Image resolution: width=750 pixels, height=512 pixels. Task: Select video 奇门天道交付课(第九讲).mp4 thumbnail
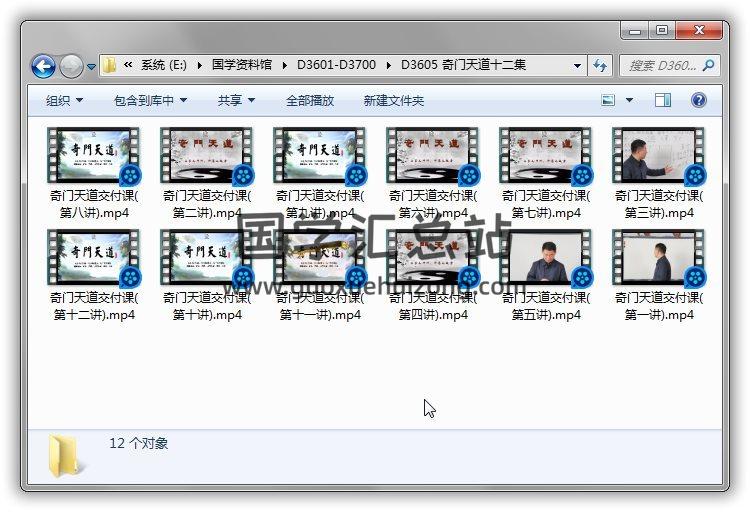[320, 156]
